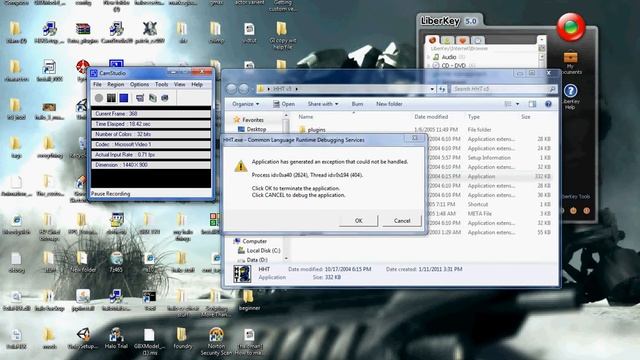The image size is (640, 360).
Task: Click Burn in the Explorer toolbar
Action: 357,104
